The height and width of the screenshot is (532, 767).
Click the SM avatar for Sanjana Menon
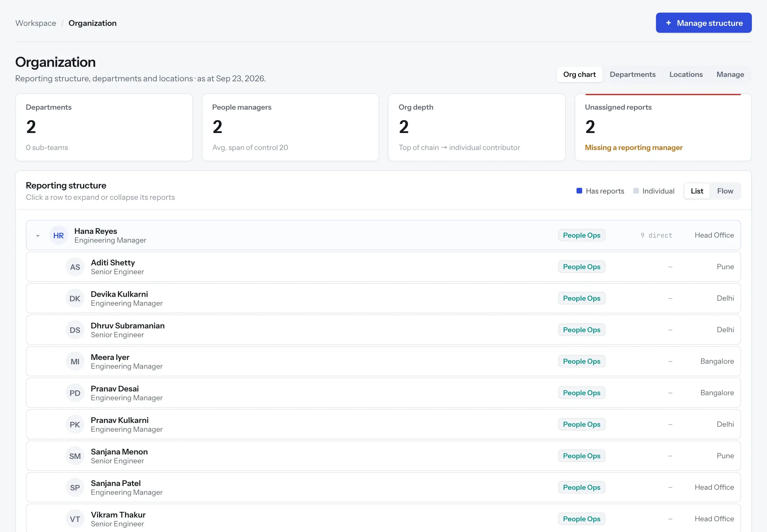(x=75, y=456)
